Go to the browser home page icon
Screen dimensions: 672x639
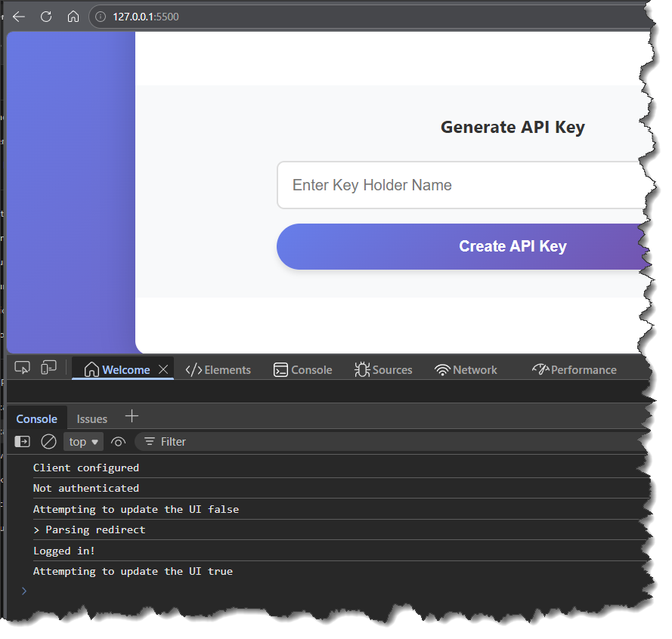[73, 17]
